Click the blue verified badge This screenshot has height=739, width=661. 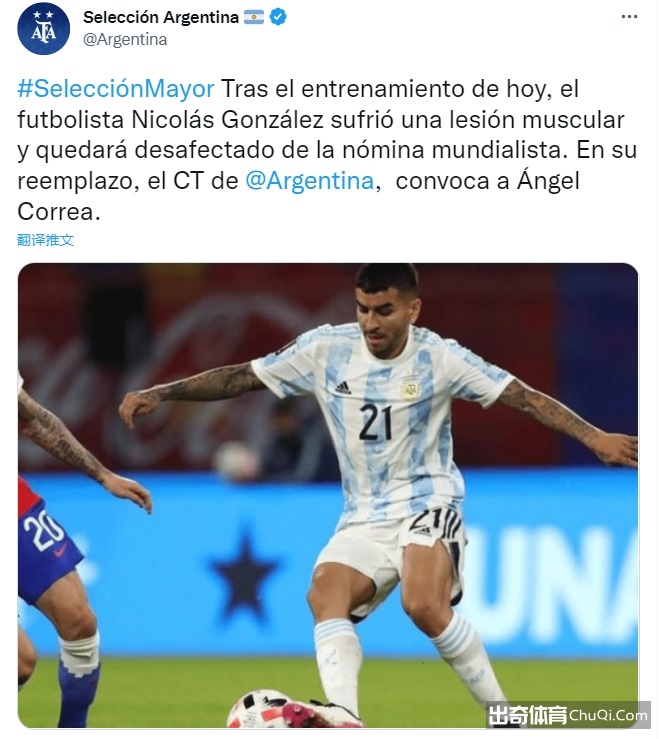tap(278, 17)
